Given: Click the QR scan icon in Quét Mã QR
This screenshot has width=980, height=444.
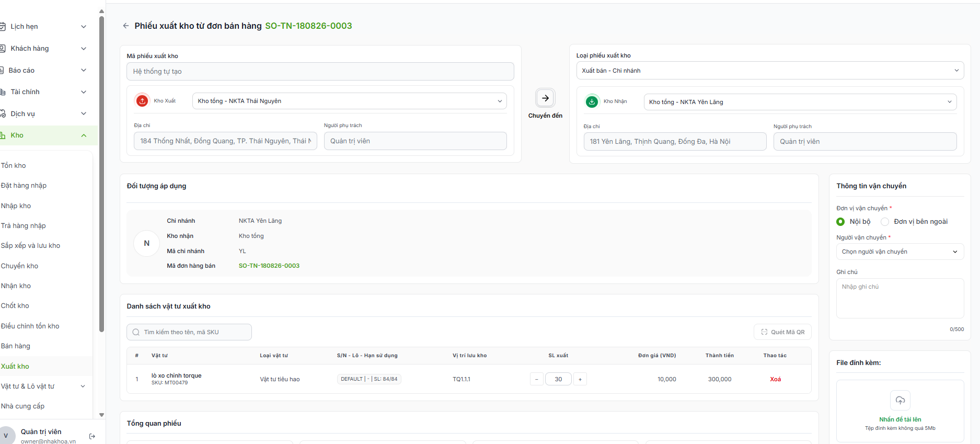Looking at the screenshot, I should tap(764, 332).
